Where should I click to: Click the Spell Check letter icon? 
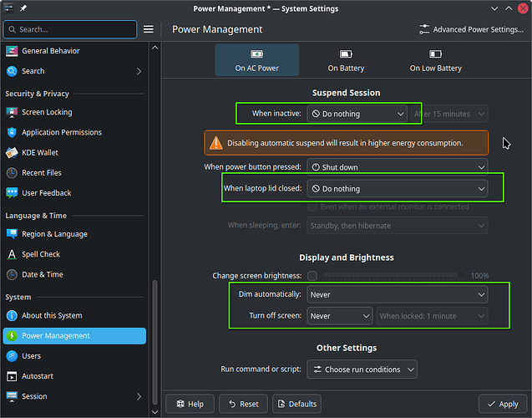pyautogui.click(x=12, y=254)
